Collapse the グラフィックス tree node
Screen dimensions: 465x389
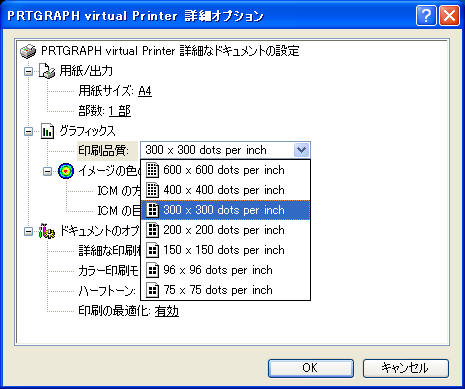click(x=29, y=131)
